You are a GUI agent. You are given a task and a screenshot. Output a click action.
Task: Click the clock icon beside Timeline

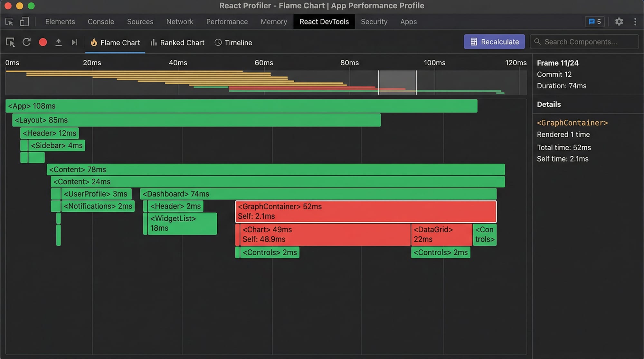[x=218, y=42]
